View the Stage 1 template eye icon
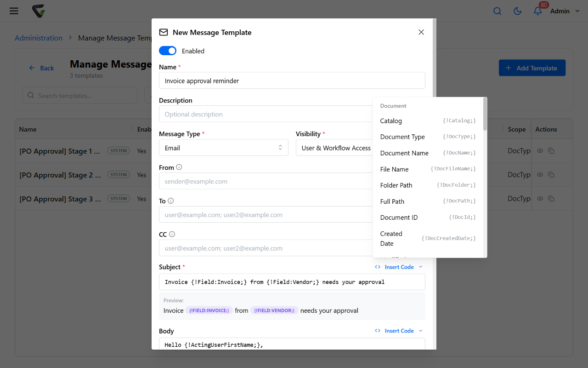The image size is (588, 368). [540, 151]
